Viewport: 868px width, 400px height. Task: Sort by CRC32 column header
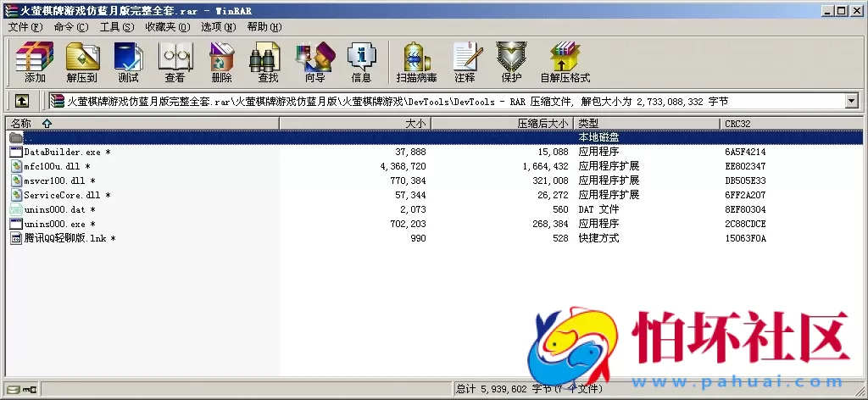coord(793,123)
